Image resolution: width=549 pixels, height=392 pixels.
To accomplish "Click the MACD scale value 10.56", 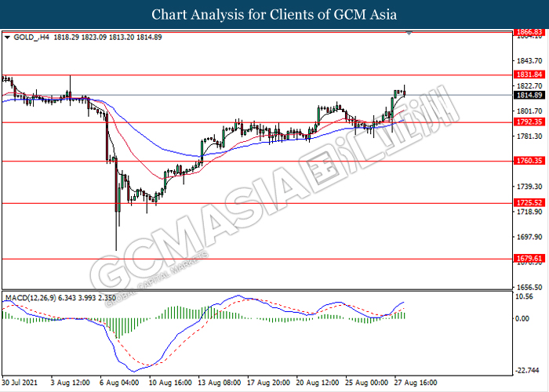I will (525, 297).
